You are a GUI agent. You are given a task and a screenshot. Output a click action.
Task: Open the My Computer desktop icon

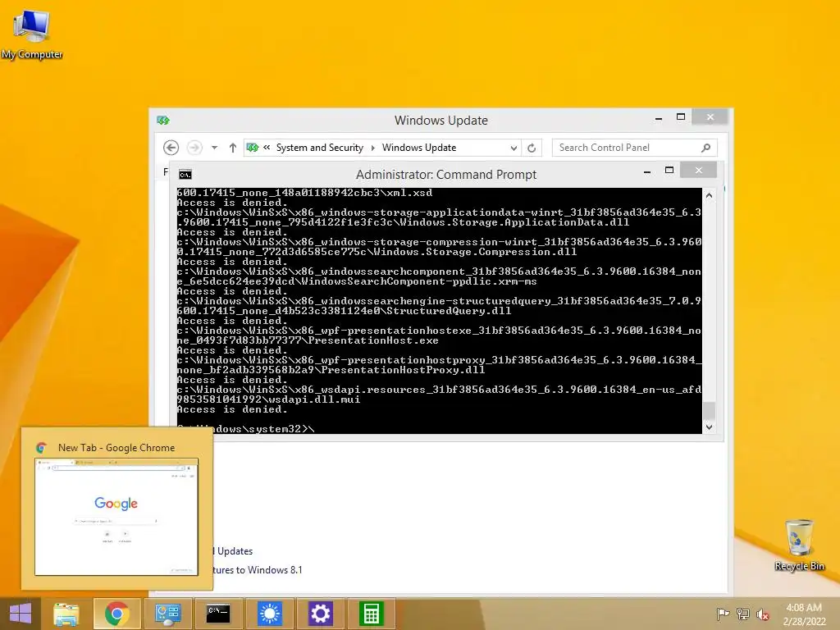pyautogui.click(x=32, y=34)
